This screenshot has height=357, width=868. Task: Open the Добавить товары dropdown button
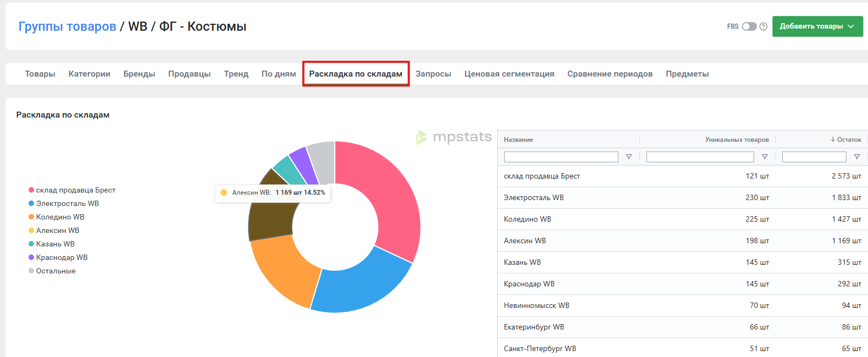pyautogui.click(x=817, y=26)
